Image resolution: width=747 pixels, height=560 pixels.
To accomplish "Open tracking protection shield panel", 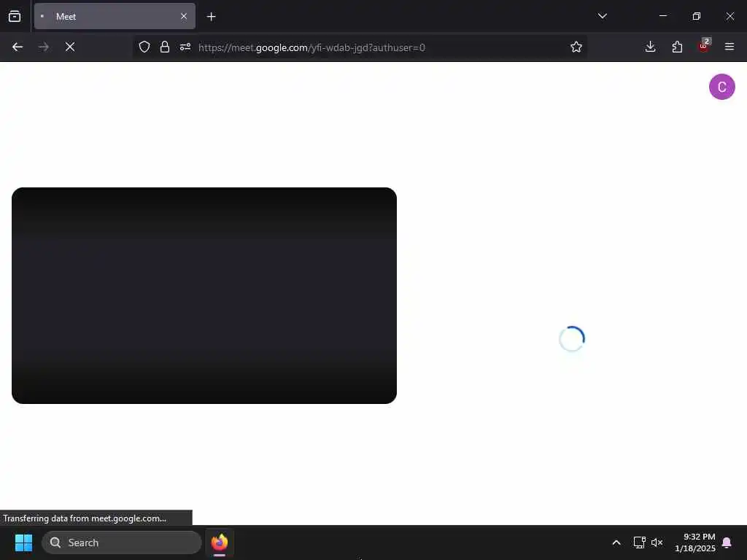I will [144, 47].
